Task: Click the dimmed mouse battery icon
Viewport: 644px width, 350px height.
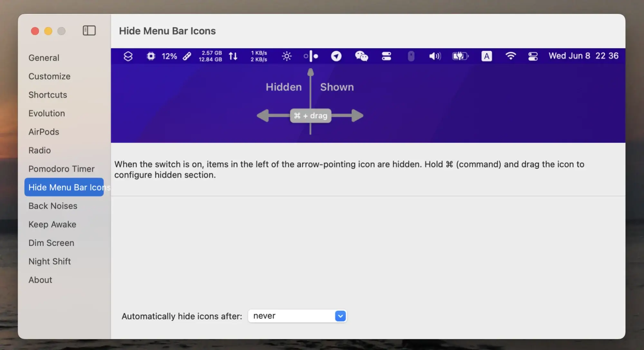Action: click(411, 56)
